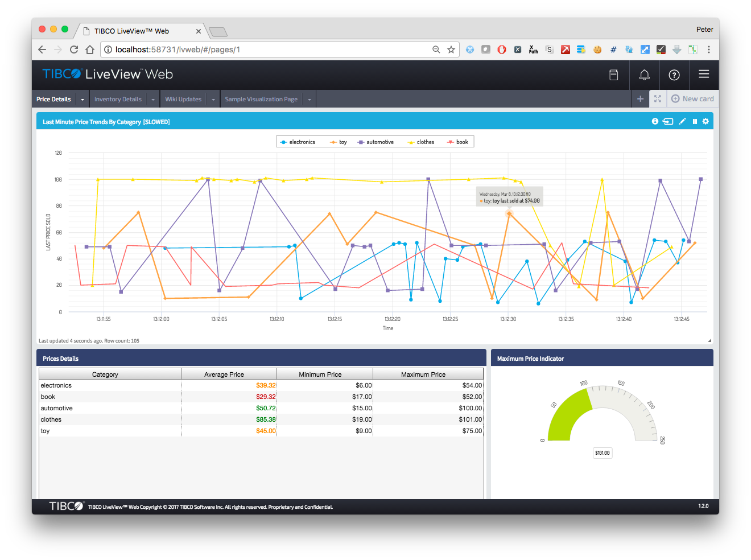Expand the Price Details tab dropdown arrow
751x560 pixels.
(82, 100)
